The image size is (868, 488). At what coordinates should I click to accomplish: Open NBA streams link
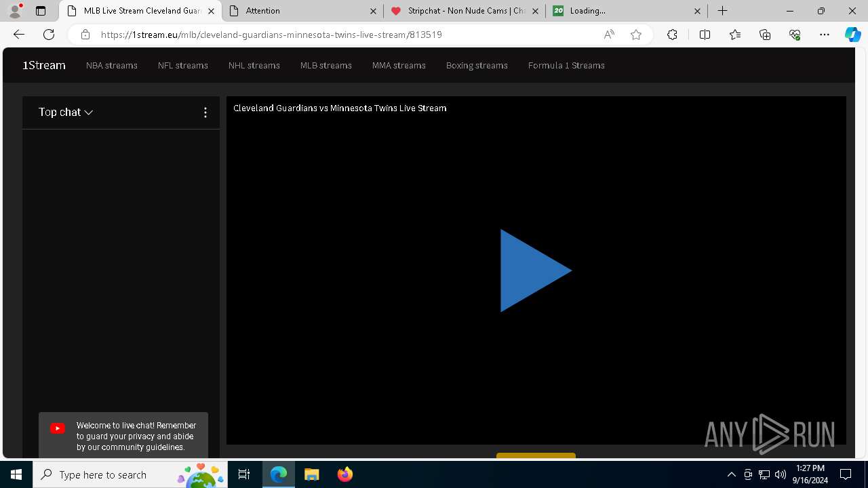(112, 66)
